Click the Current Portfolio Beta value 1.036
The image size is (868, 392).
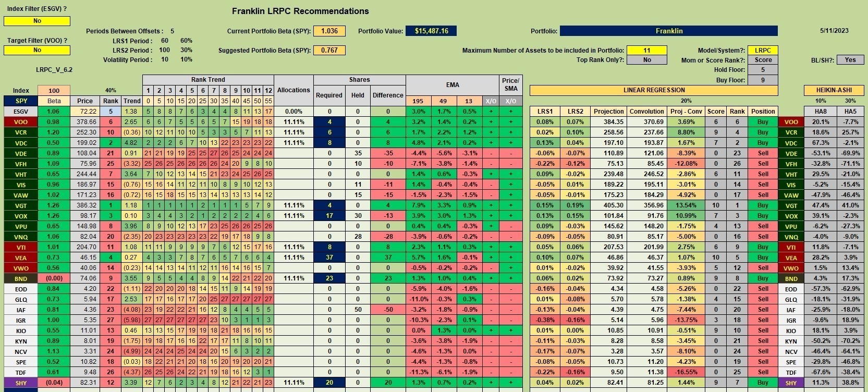[x=329, y=31]
